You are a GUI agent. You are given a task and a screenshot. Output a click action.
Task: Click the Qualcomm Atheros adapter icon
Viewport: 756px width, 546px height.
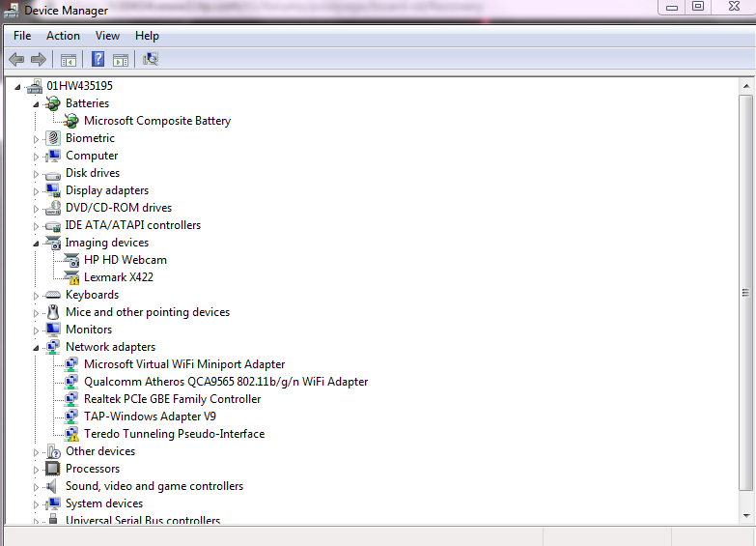[71, 382]
